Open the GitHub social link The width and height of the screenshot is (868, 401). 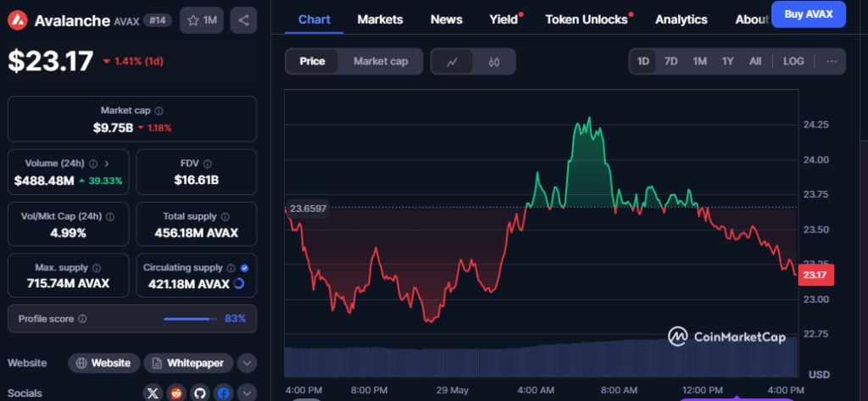[200, 393]
